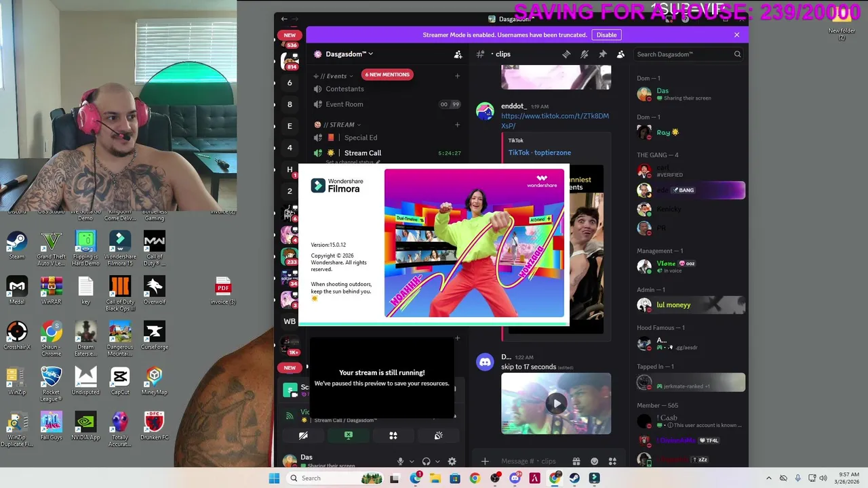Screen dimensions: 868x488
Task: Open Drunken FC desktop shortcut
Action: [155, 426]
